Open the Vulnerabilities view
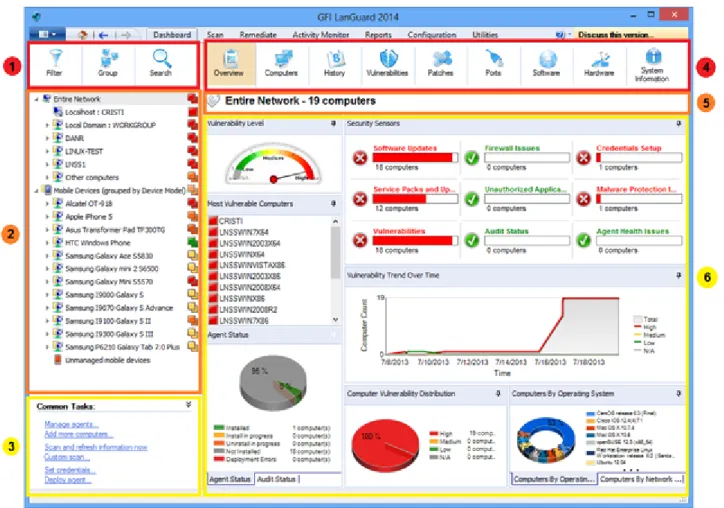724x508 pixels. pos(387,63)
